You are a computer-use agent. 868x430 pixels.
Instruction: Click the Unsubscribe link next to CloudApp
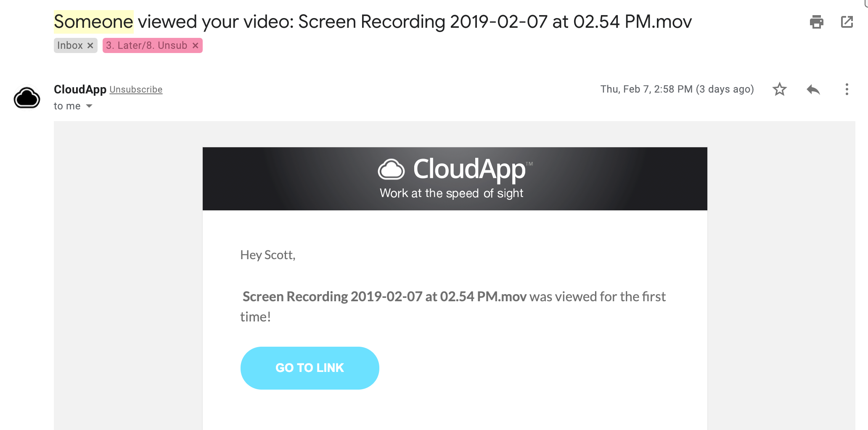[136, 90]
